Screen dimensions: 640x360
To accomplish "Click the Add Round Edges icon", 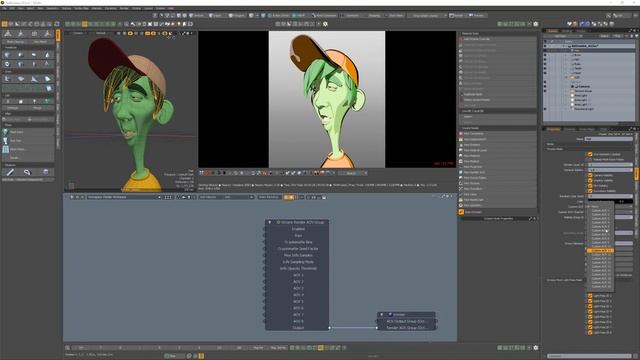I will pos(461,178).
